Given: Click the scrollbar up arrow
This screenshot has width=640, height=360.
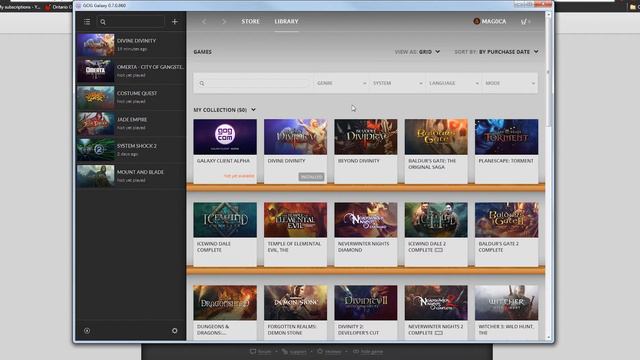Looking at the screenshot, I should [x=548, y=14].
